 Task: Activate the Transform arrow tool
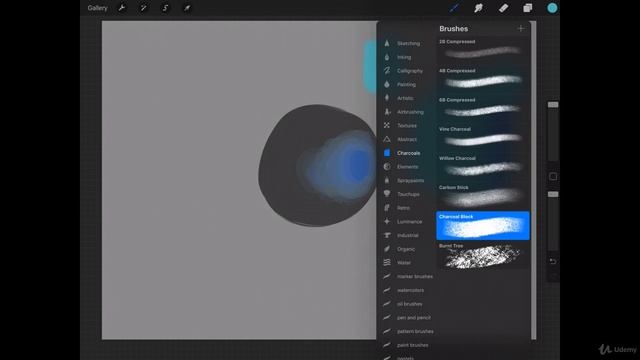pos(187,8)
